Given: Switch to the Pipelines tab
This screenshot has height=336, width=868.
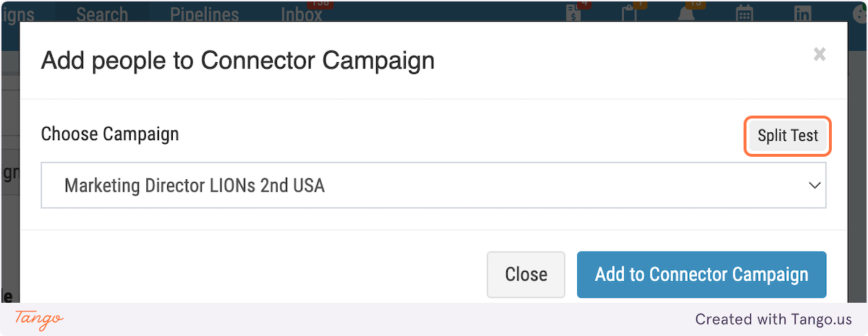Looking at the screenshot, I should [x=204, y=12].
